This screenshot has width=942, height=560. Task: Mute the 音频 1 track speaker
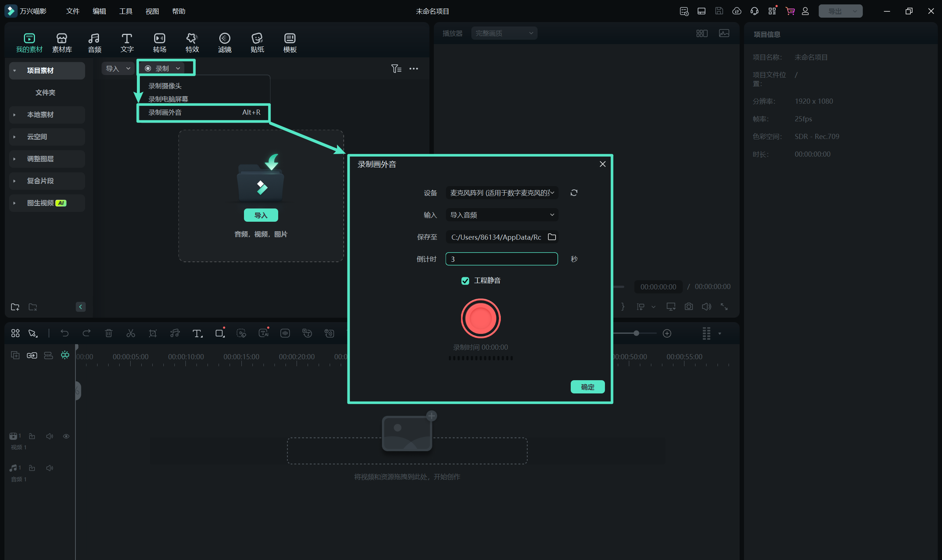tap(49, 468)
